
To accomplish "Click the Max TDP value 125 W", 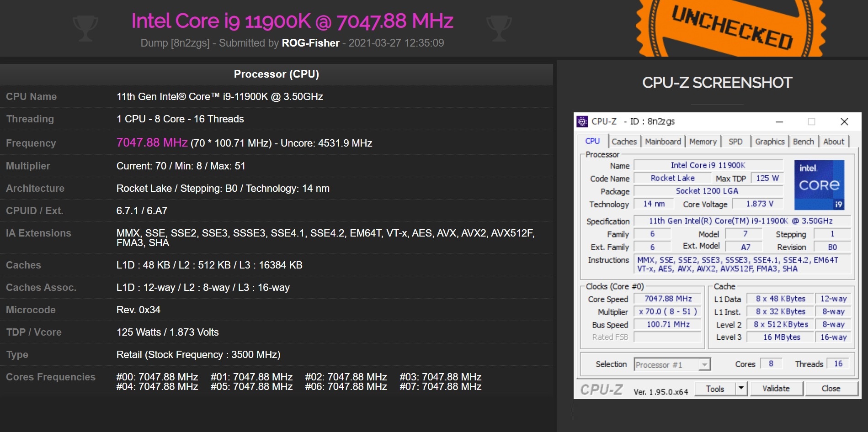I will [x=767, y=178].
